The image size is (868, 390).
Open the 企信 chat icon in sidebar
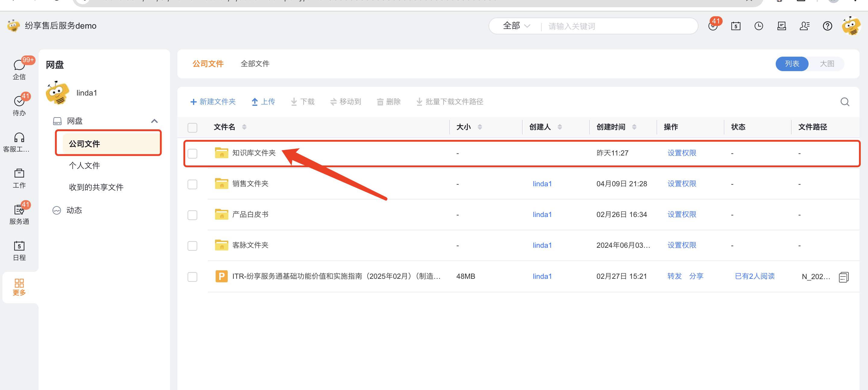19,65
